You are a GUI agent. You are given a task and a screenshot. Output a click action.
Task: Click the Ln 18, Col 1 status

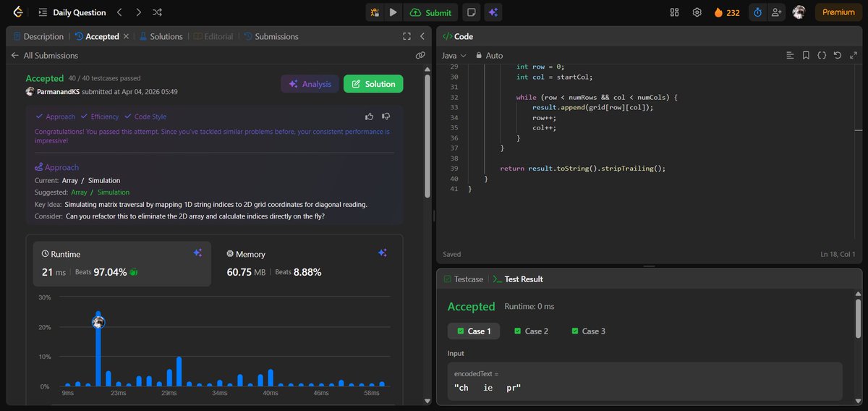(838, 254)
